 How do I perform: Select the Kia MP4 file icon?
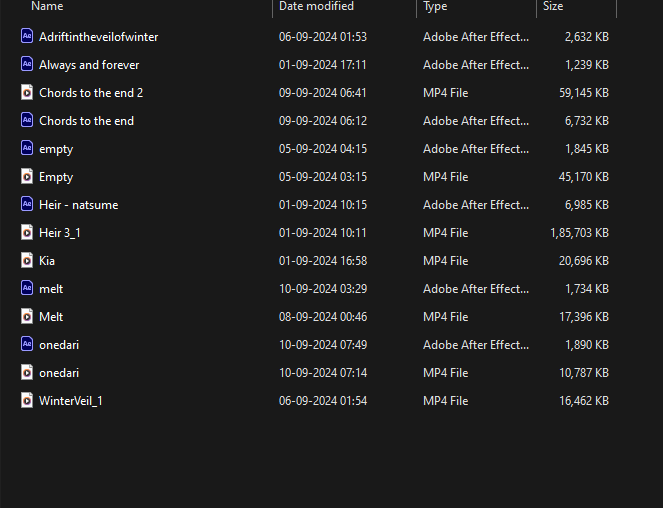pos(27,260)
